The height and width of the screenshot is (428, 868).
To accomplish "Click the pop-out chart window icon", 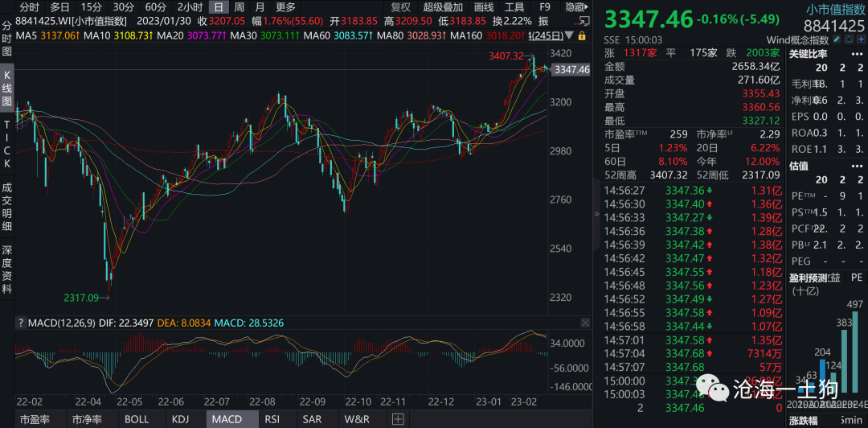I will coord(583,21).
